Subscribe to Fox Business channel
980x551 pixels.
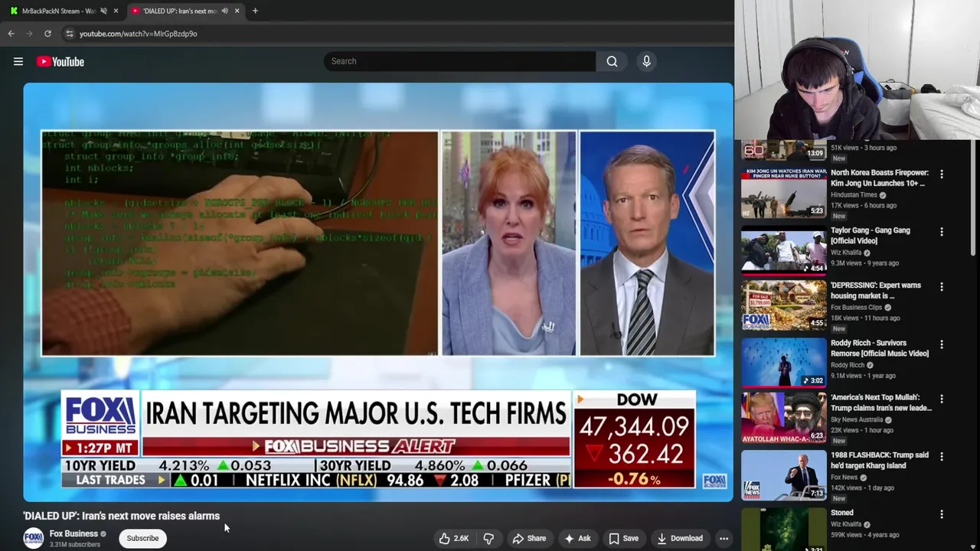pyautogui.click(x=142, y=538)
